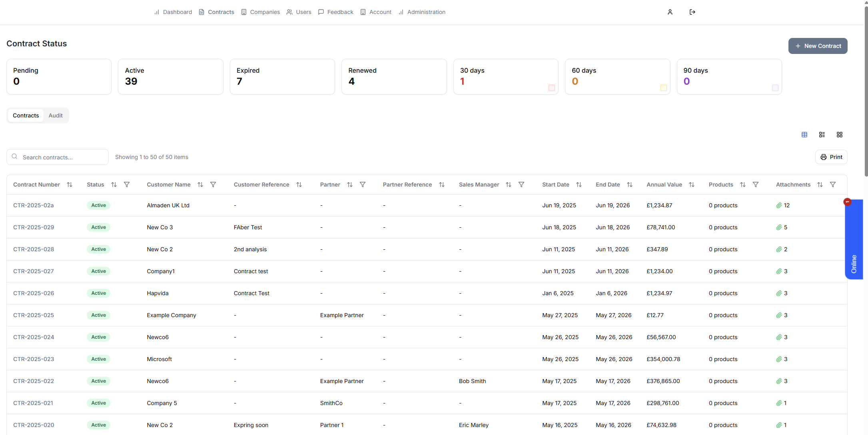
Task: Toggle the 30 days pink square
Action: point(552,88)
